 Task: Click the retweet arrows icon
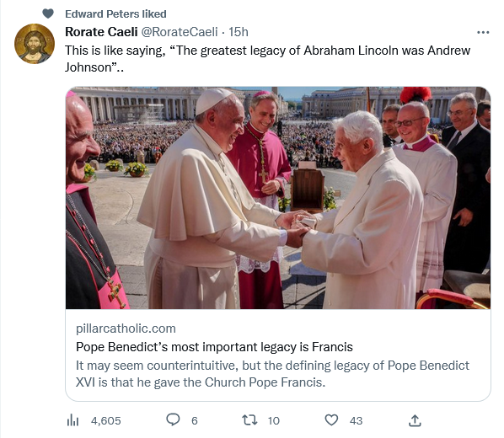249,420
